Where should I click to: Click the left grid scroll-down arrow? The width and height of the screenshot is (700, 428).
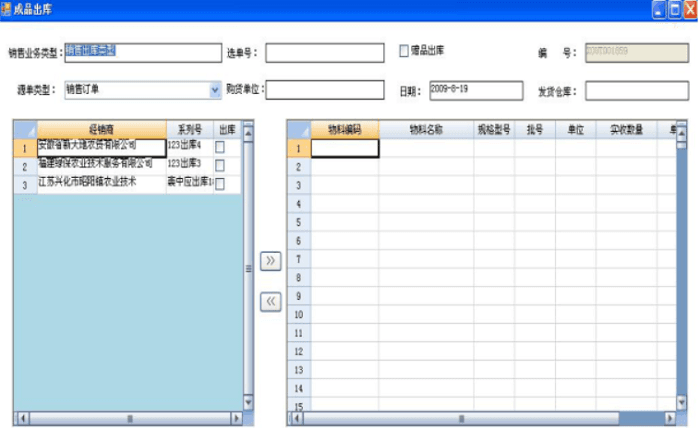click(x=248, y=403)
